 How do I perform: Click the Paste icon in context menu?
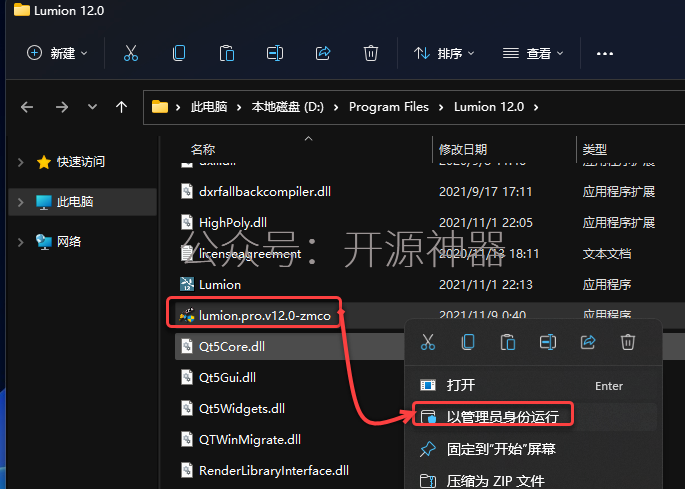click(508, 342)
